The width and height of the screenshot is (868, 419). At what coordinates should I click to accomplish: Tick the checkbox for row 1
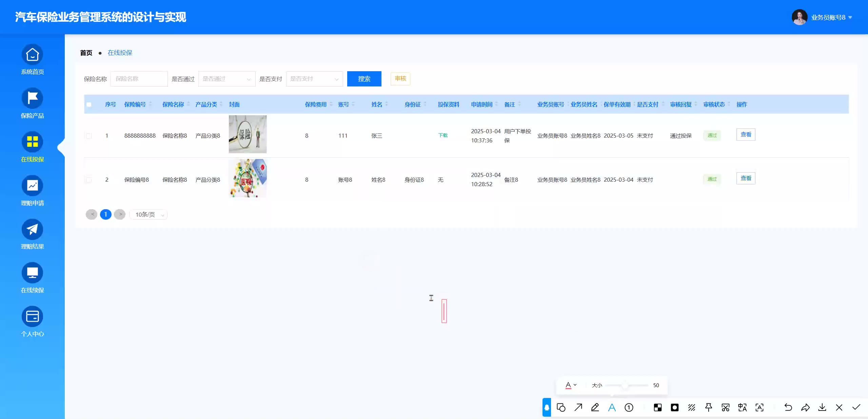[89, 136]
